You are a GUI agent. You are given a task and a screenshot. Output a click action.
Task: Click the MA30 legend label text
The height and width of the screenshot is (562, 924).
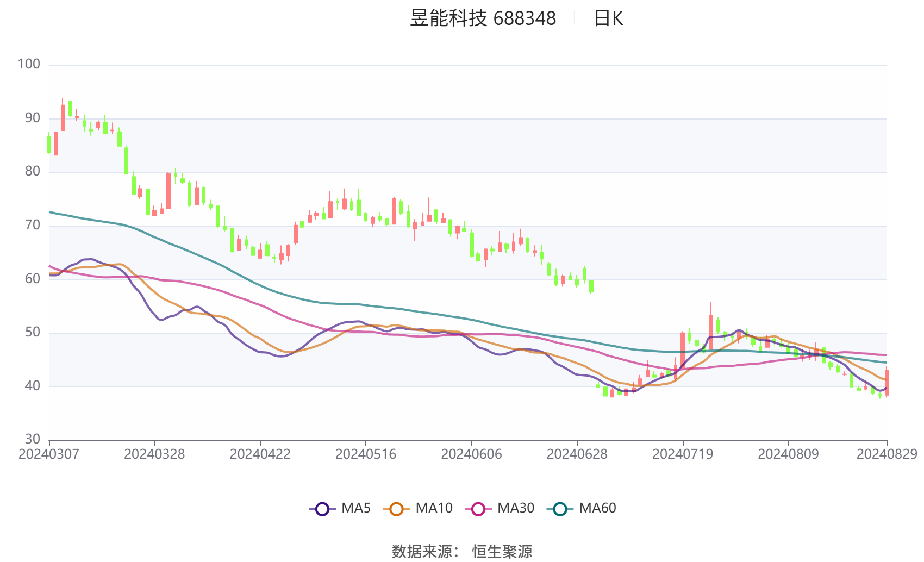tap(516, 508)
